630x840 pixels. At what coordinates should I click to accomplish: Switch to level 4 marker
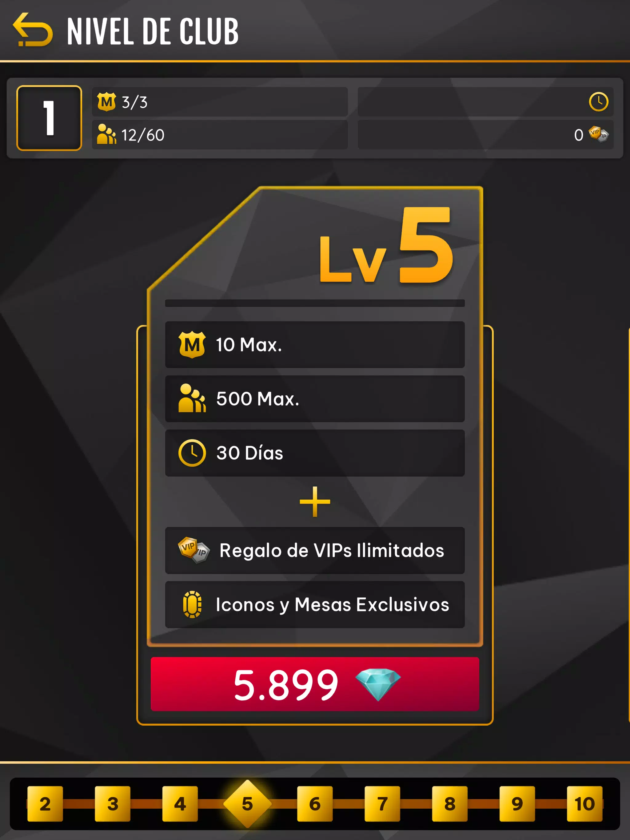180,803
